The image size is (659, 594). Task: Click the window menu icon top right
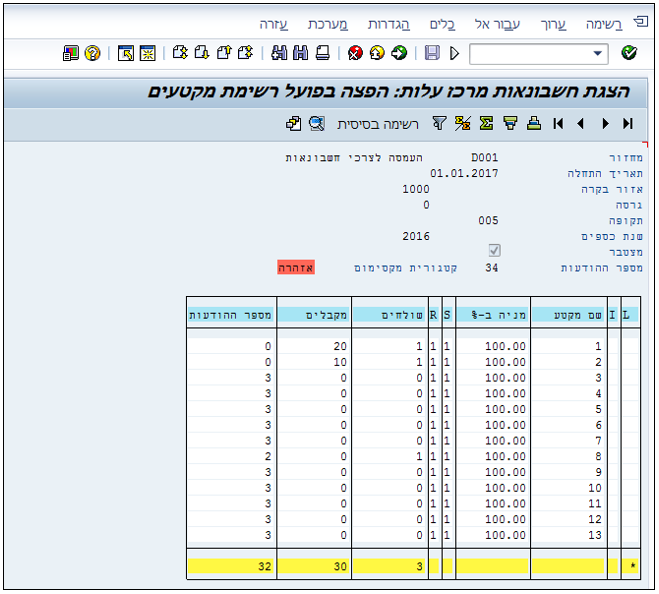(x=641, y=21)
